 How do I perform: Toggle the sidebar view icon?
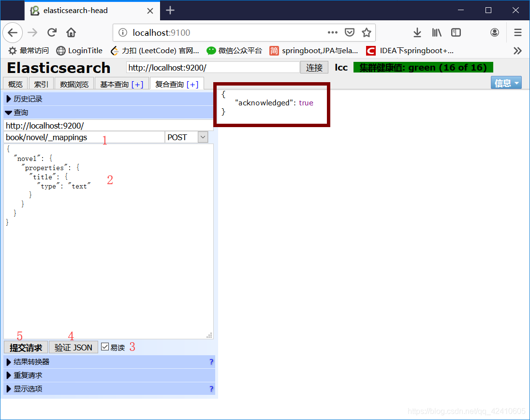(456, 32)
